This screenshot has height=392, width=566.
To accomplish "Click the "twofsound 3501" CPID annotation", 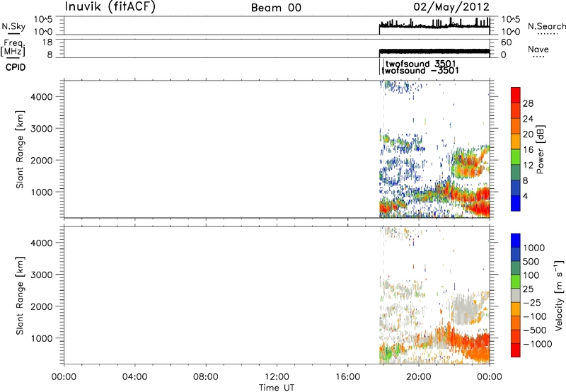I will pos(421,64).
